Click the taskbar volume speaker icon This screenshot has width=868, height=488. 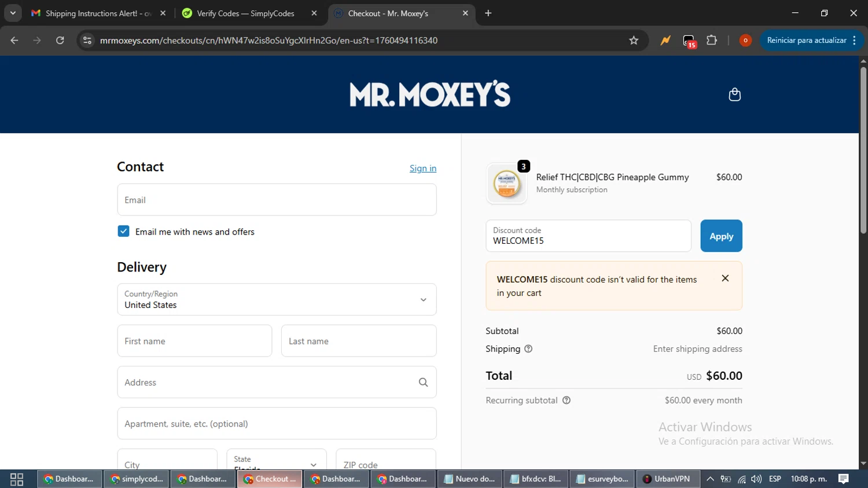[x=756, y=479]
